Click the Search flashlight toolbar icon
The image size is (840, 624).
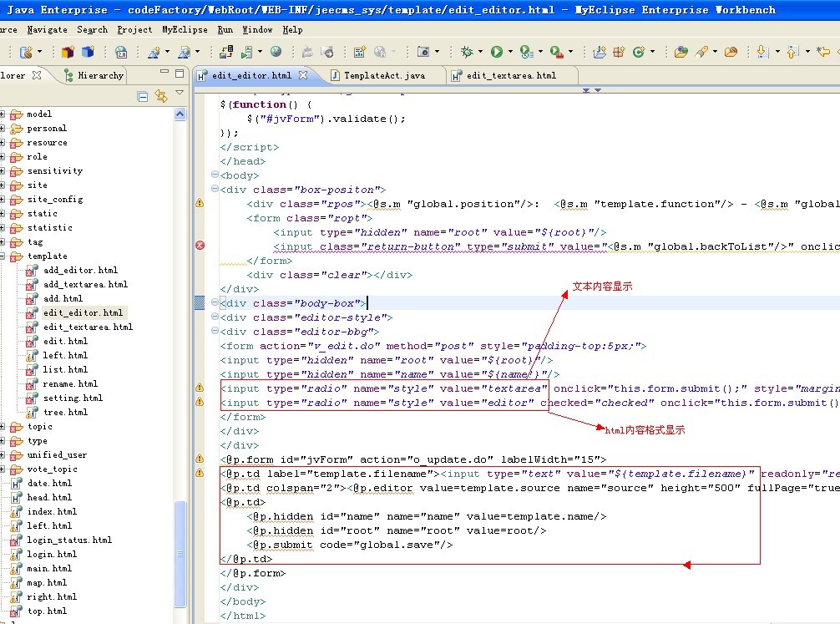(703, 52)
